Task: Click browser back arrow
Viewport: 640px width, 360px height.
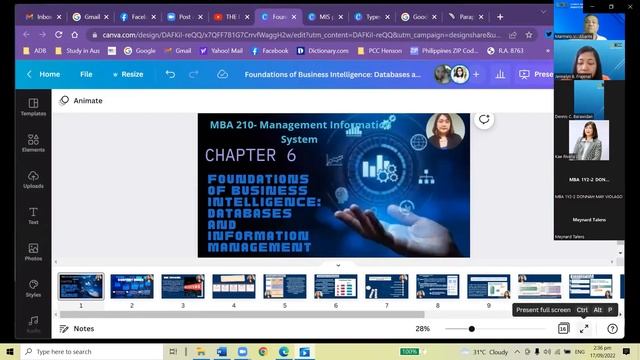Action: click(26, 35)
